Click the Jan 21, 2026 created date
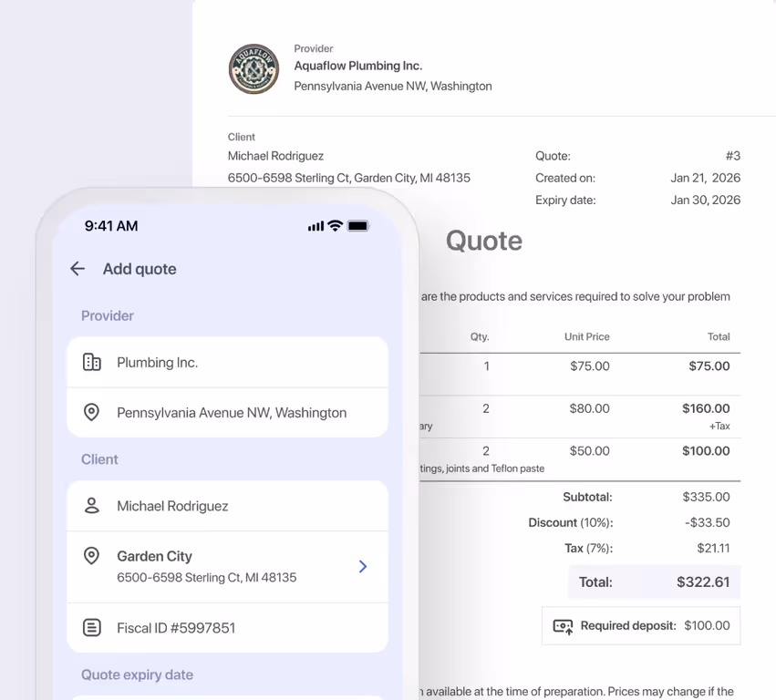The height and width of the screenshot is (700, 776). pyautogui.click(x=705, y=178)
